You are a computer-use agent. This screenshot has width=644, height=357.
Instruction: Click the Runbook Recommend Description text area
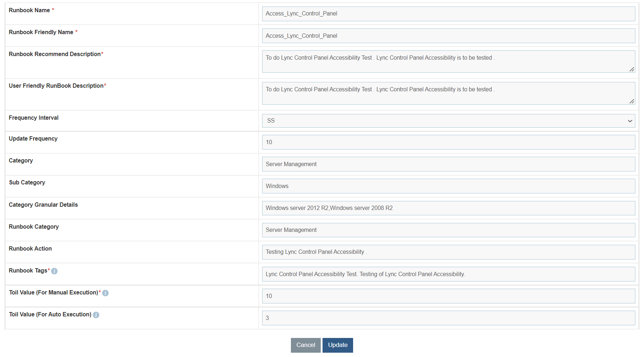click(448, 61)
